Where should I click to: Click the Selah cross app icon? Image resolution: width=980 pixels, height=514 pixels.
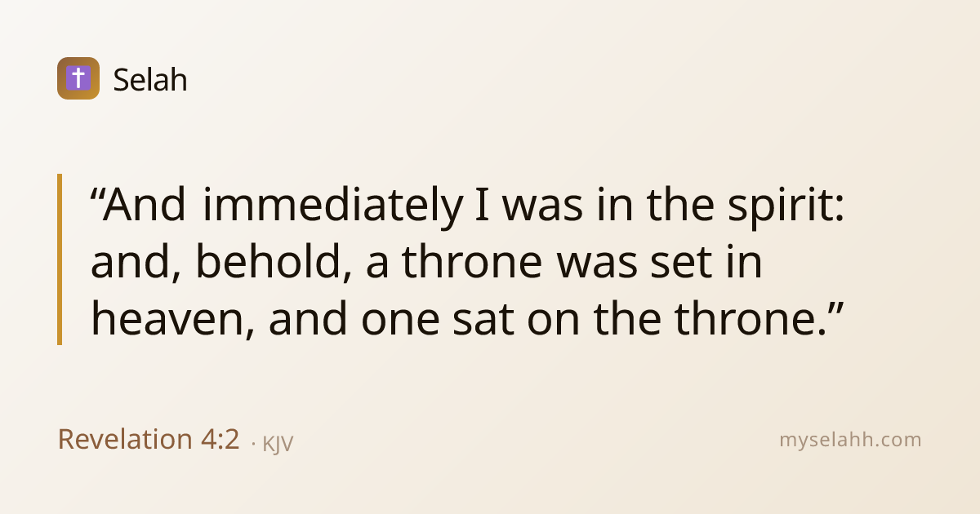tap(78, 78)
